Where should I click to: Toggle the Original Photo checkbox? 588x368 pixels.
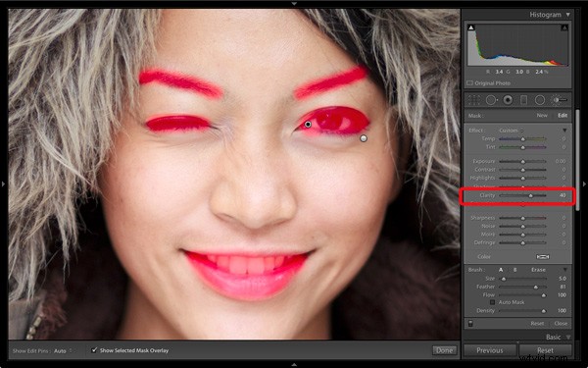(x=469, y=83)
